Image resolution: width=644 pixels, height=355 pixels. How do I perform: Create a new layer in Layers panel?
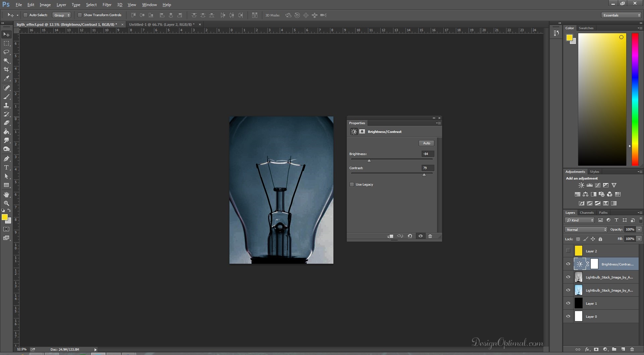(x=623, y=349)
